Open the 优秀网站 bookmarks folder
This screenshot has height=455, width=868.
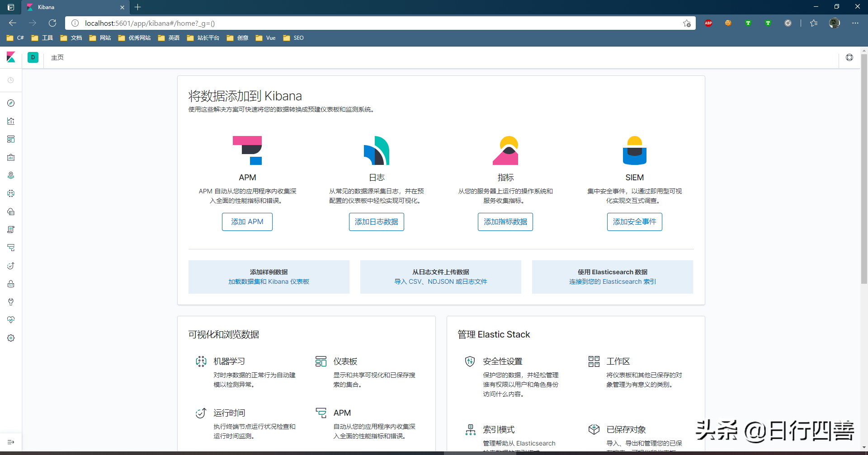(x=134, y=38)
